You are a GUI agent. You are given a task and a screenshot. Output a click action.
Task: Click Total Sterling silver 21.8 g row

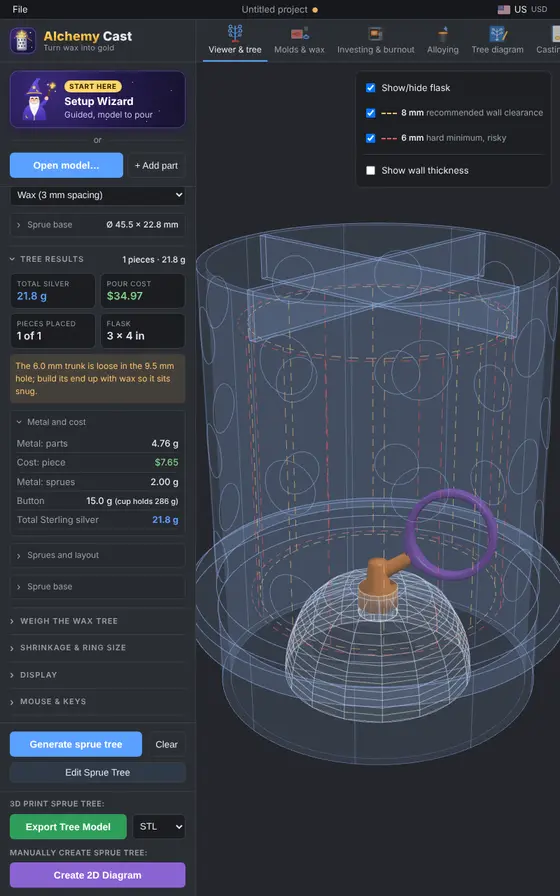[x=98, y=520]
